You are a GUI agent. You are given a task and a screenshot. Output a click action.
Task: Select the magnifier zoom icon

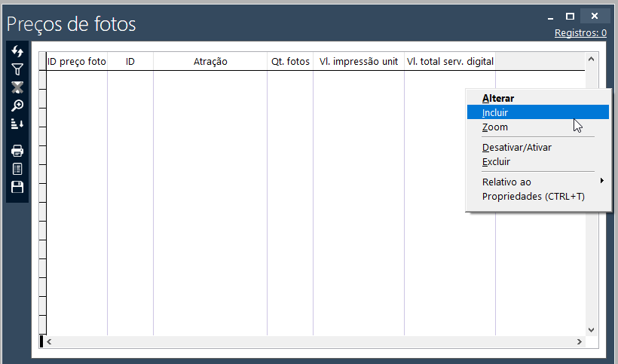point(17,106)
